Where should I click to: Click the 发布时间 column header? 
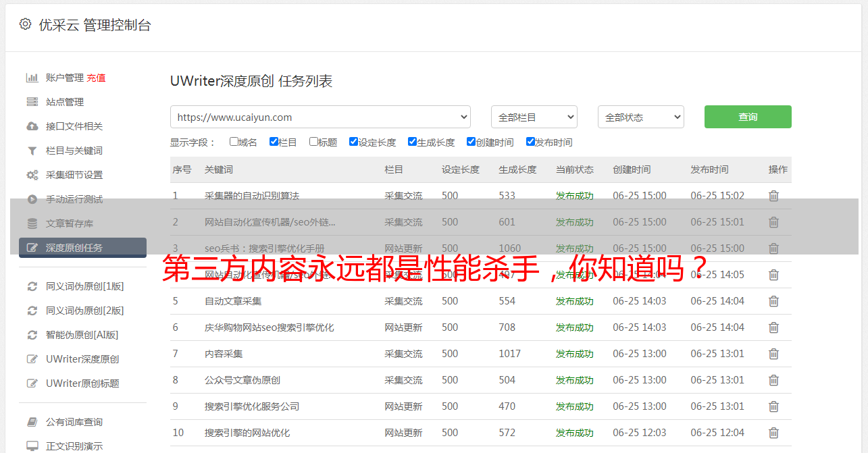click(709, 169)
